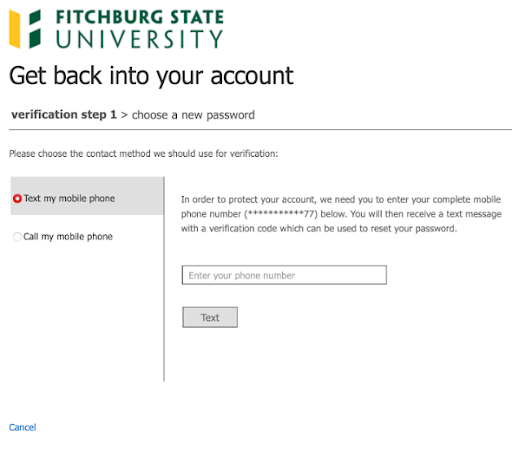Image resolution: width=512 pixels, height=463 pixels.
Task: Focus the Enter your phone number field
Action: pos(284,275)
